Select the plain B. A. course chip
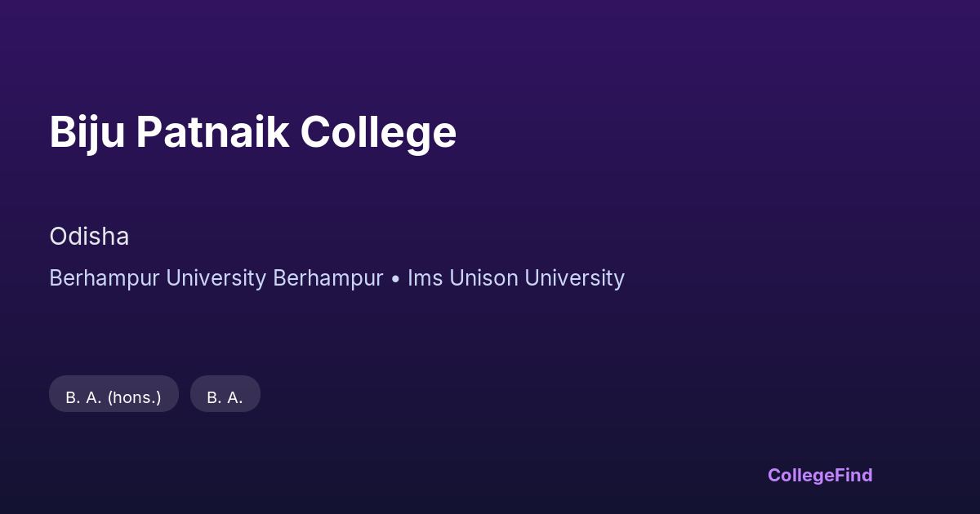The width and height of the screenshot is (980, 514). tap(225, 397)
